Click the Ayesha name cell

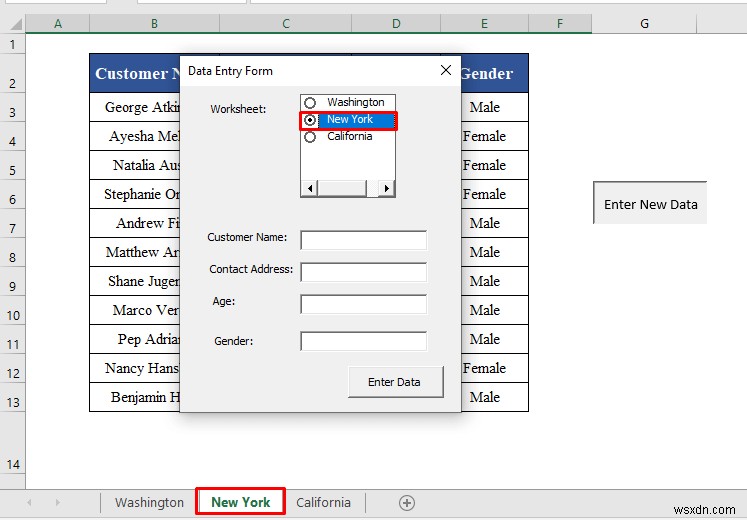pyautogui.click(x=135, y=136)
